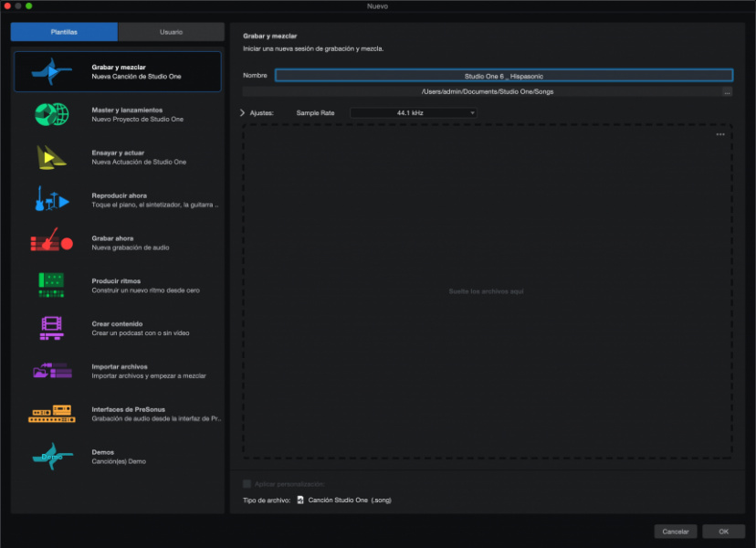This screenshot has width=756, height=548.
Task: Click the Crear contenido film icon
Action: (52, 328)
